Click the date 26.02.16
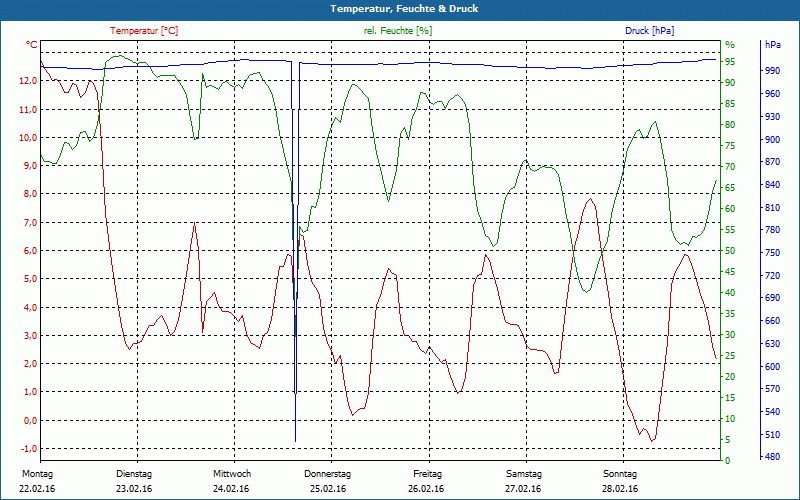The width and height of the screenshot is (800, 500). pos(426,489)
